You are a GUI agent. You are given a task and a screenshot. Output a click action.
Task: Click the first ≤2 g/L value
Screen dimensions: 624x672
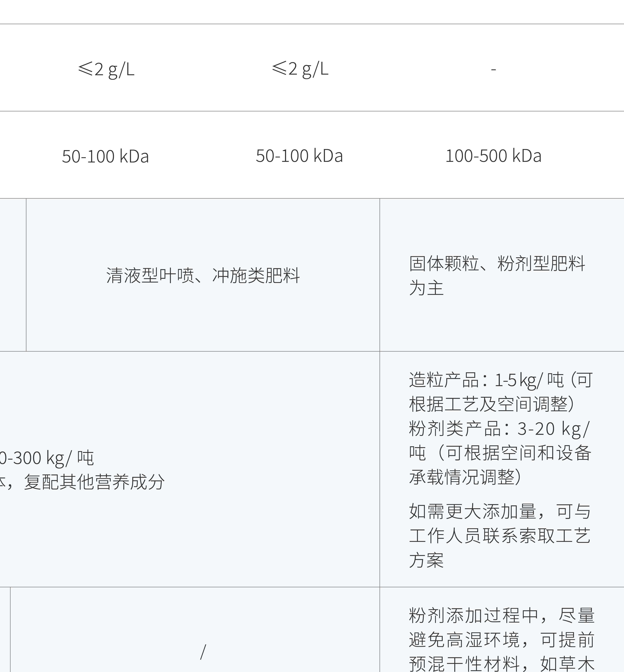106,69
